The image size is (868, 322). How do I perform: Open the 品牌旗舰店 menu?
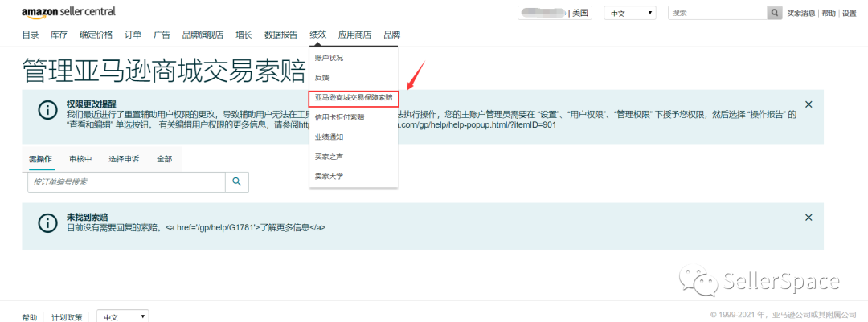coord(203,35)
